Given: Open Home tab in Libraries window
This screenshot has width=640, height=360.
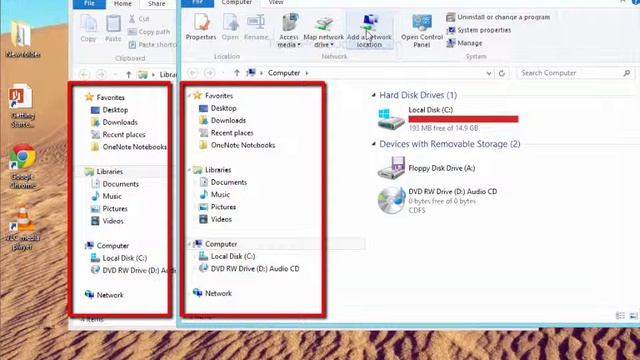Looking at the screenshot, I should coord(123,4).
